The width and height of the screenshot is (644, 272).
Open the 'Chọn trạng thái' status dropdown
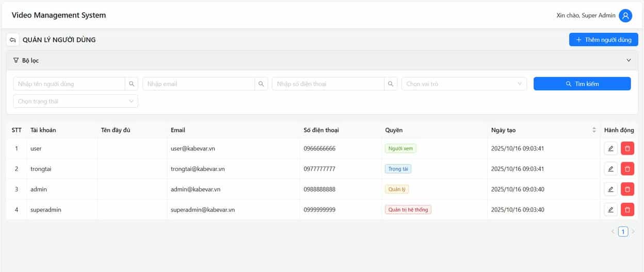click(75, 101)
